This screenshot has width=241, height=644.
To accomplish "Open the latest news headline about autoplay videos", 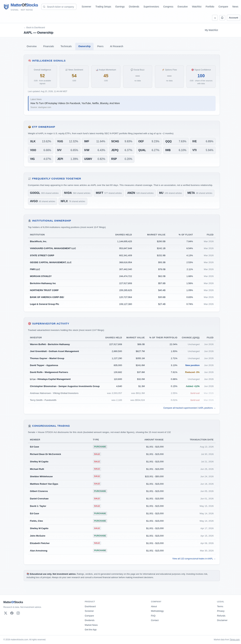I will pos(75,103).
